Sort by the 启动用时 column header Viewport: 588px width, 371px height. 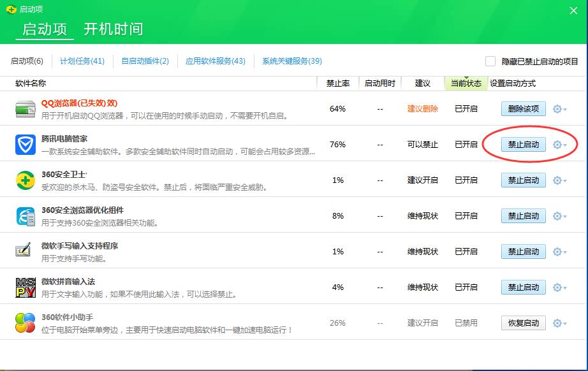tap(380, 84)
